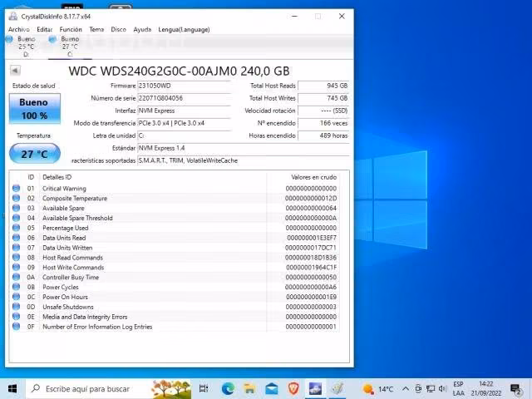Select the Percentage Used row text

(x=65, y=228)
